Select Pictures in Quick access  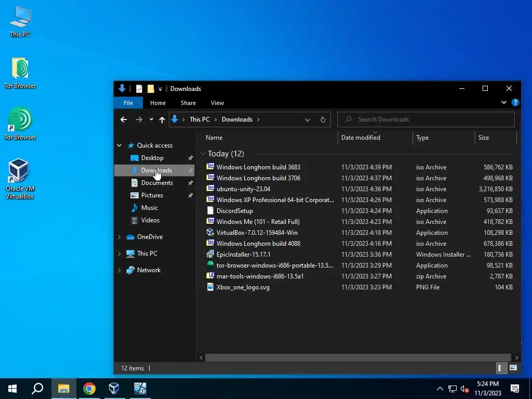point(152,195)
